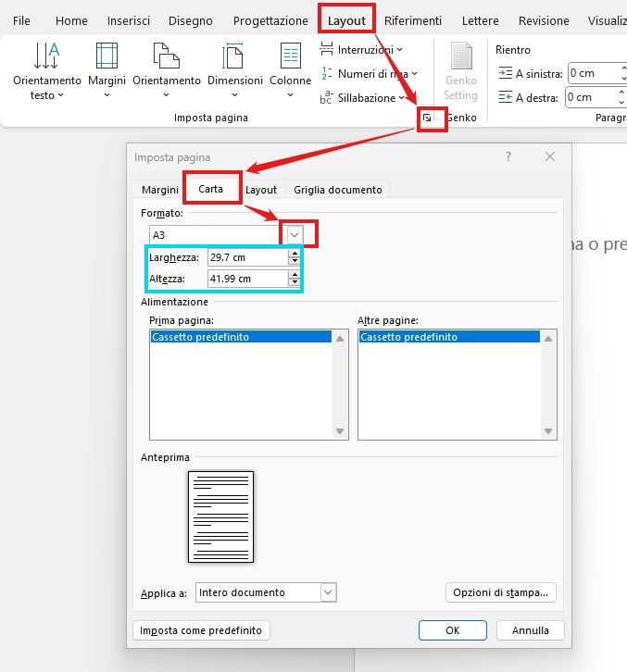Open the Griglia documento tab

click(337, 190)
